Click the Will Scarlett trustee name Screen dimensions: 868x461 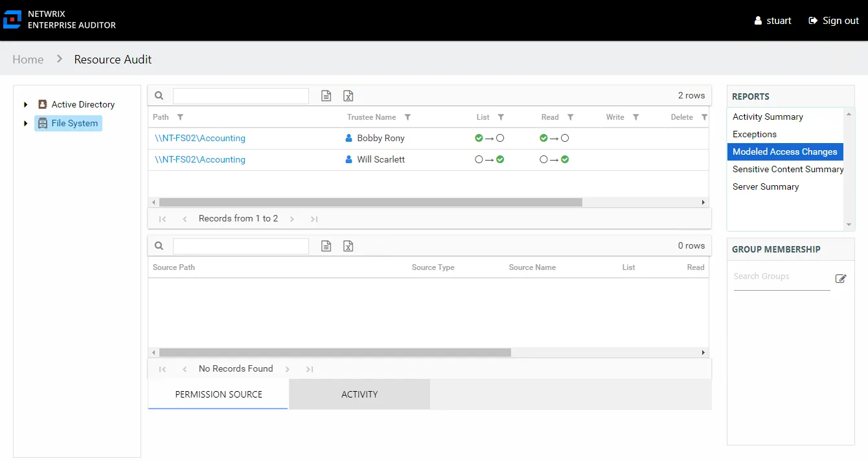click(x=381, y=159)
